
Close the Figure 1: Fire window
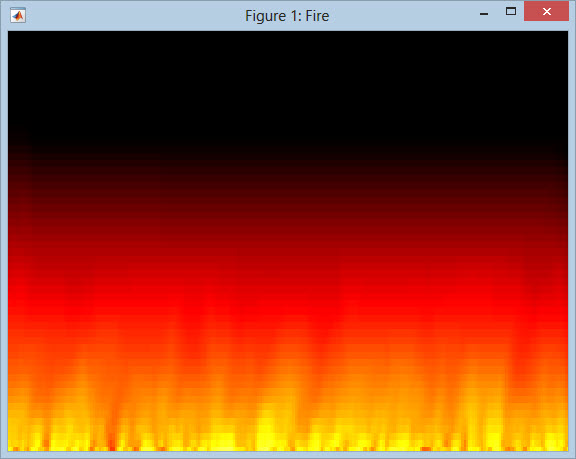(x=546, y=11)
